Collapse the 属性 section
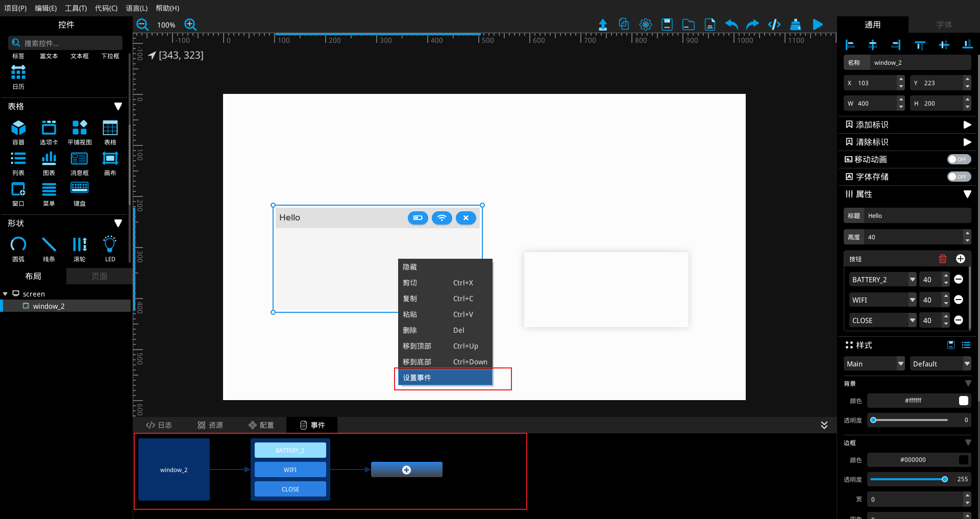 coord(967,194)
